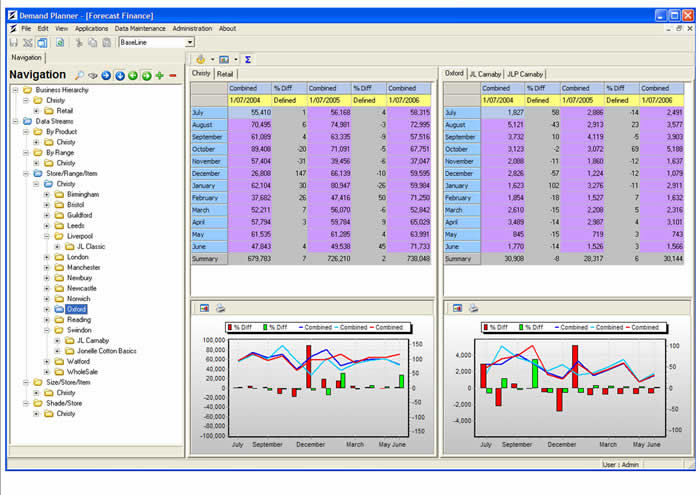
Task: Collapse the Liverpool store node
Action: 47,236
